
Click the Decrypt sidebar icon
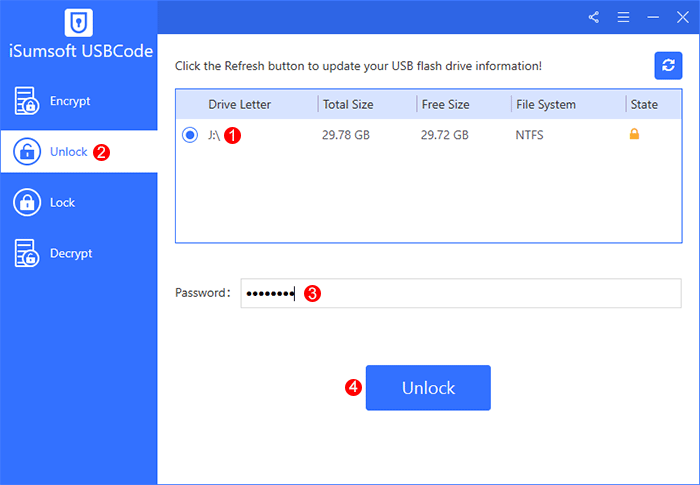(x=26, y=253)
